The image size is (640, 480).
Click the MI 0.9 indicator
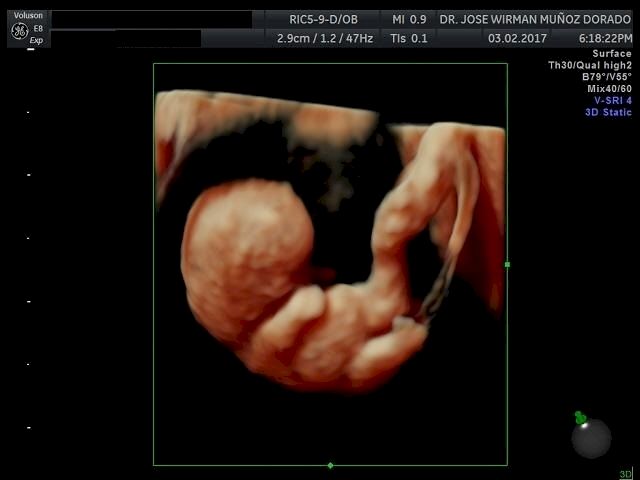pos(410,19)
